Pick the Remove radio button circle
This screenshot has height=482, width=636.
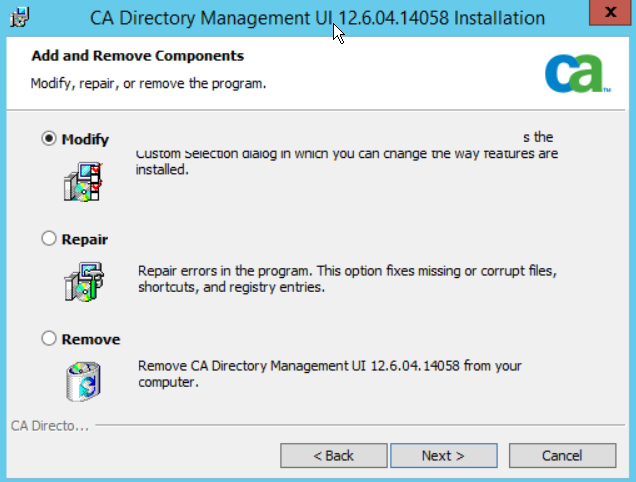point(49,339)
